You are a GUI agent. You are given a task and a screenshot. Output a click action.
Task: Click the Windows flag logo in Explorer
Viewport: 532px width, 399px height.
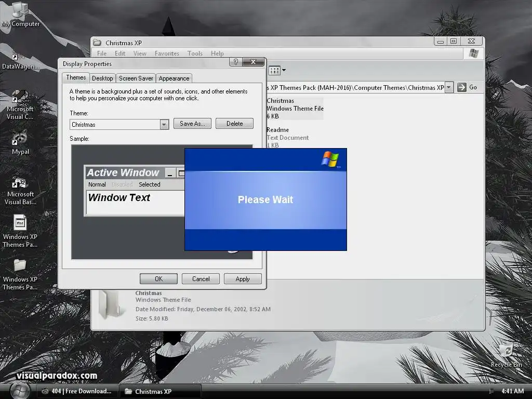[x=474, y=54]
